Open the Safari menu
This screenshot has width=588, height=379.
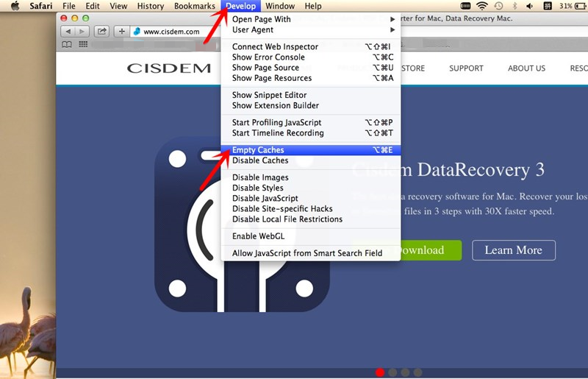[x=41, y=6]
